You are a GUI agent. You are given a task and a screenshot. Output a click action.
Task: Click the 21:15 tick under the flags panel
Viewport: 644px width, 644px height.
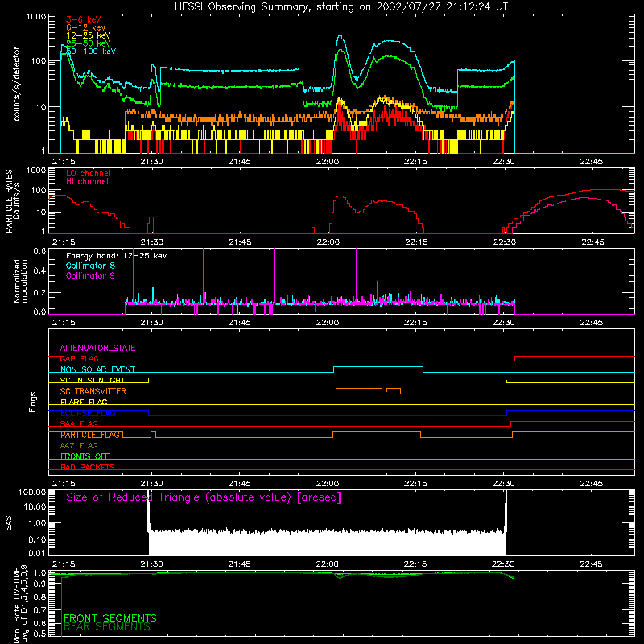pyautogui.click(x=64, y=484)
